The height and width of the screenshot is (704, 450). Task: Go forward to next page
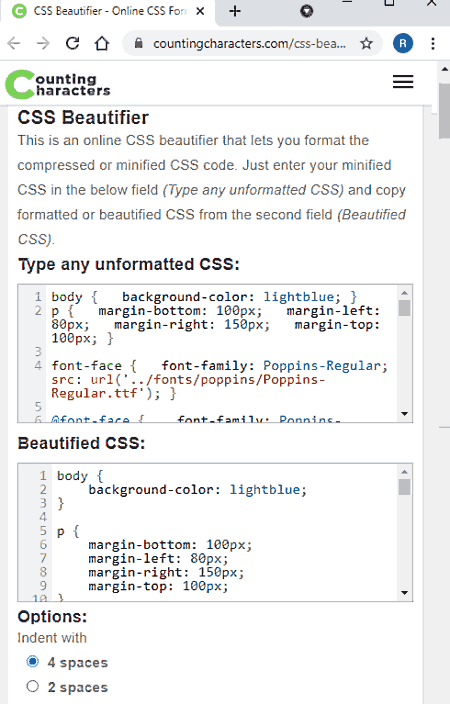pyautogui.click(x=43, y=44)
